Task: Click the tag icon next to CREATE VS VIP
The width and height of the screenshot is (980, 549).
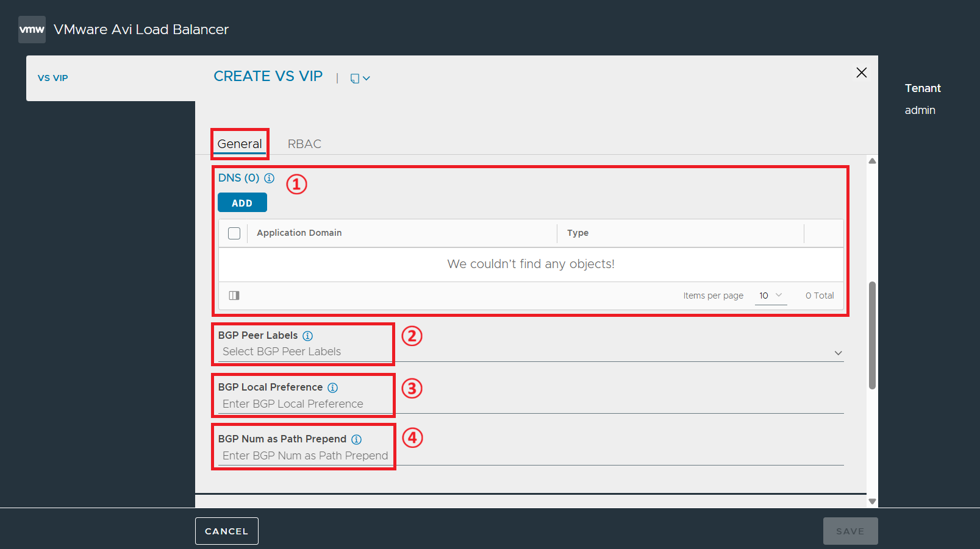Action: click(x=355, y=78)
